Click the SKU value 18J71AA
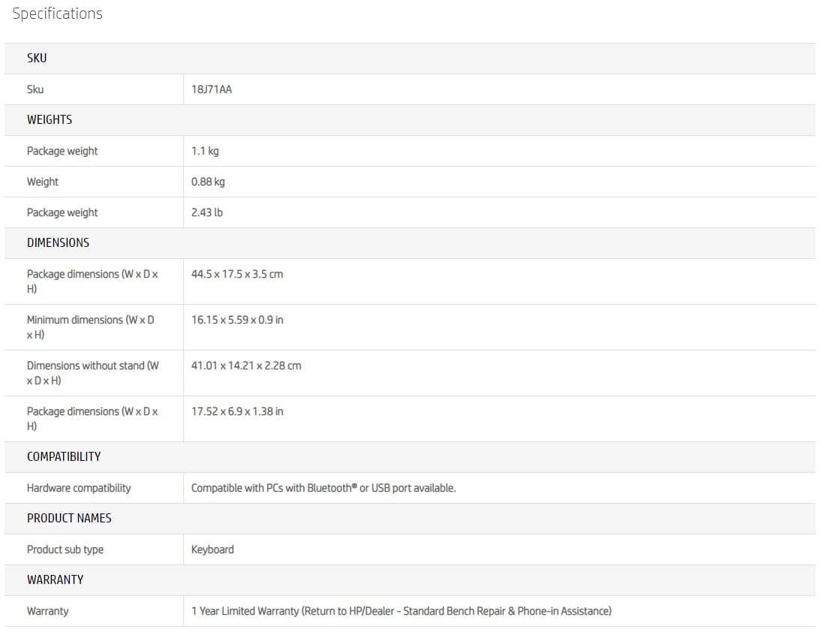 (x=212, y=89)
